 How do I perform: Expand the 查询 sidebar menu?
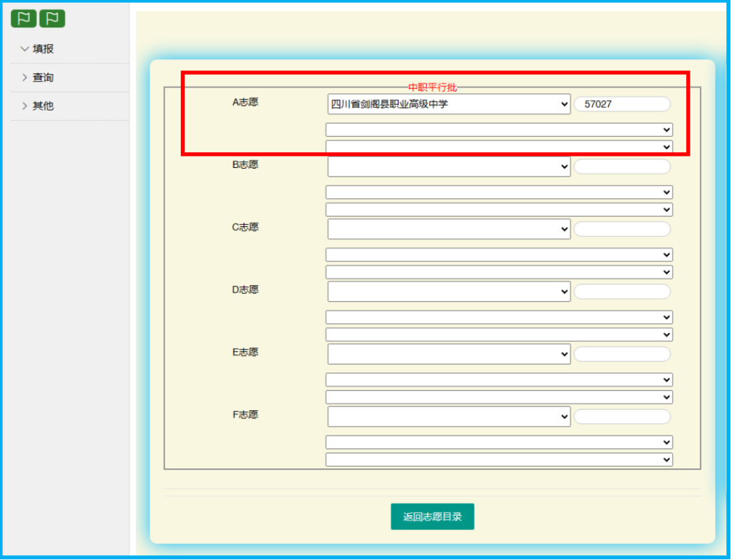37,78
